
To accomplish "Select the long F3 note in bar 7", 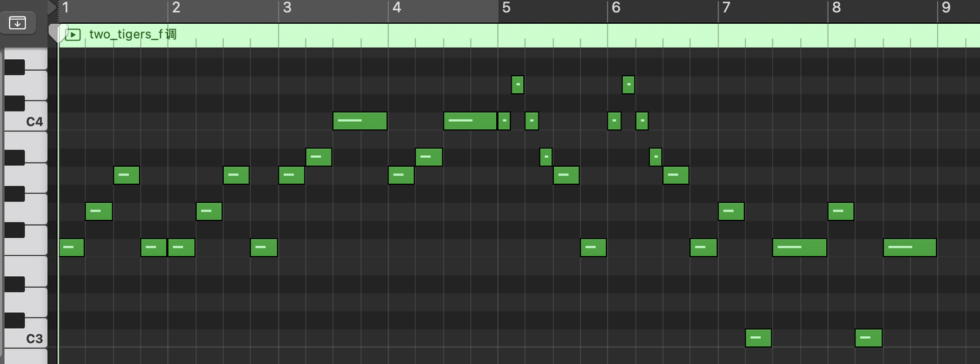I will pos(800,248).
